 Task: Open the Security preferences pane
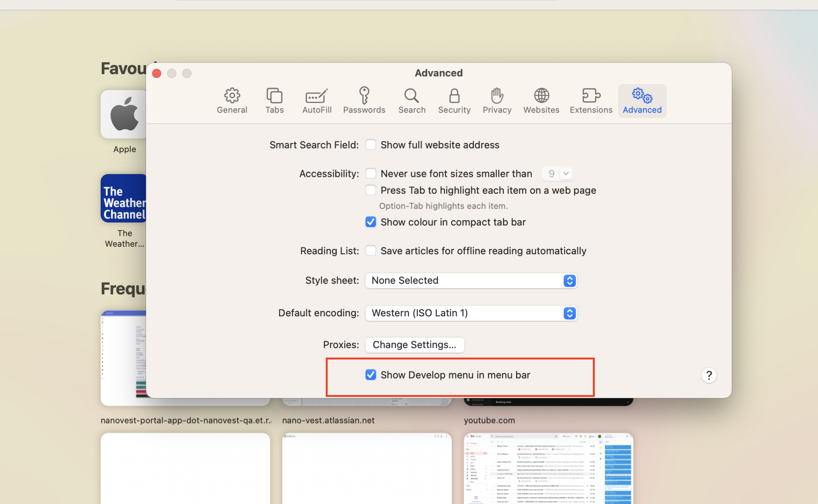[454, 101]
